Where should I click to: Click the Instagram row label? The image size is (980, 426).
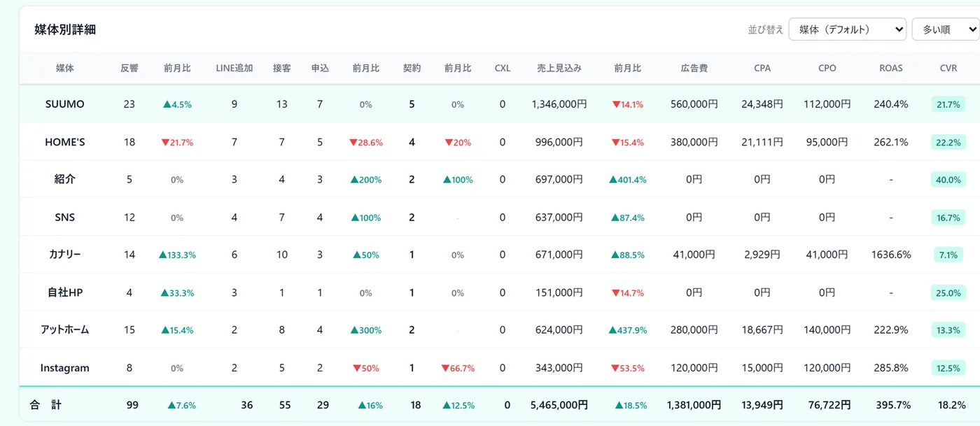click(x=65, y=368)
